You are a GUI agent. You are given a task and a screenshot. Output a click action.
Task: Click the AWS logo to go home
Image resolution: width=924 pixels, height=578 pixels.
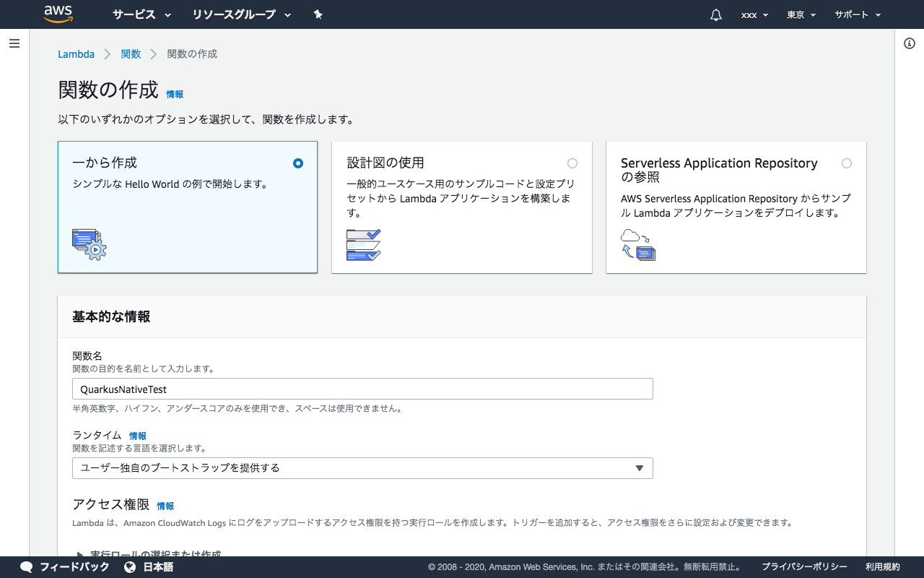pos(58,14)
